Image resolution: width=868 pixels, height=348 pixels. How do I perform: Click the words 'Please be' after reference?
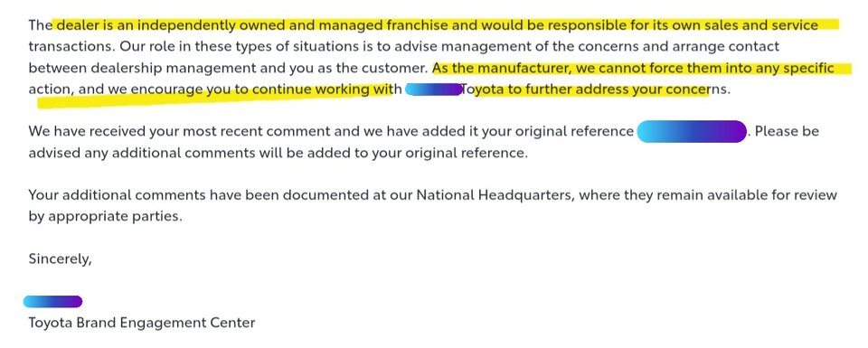(x=787, y=132)
